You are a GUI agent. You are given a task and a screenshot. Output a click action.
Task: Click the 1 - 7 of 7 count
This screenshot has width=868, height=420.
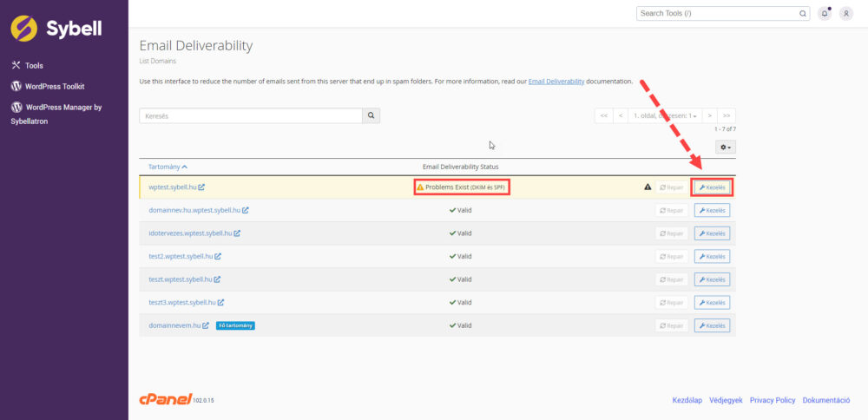tap(725, 129)
